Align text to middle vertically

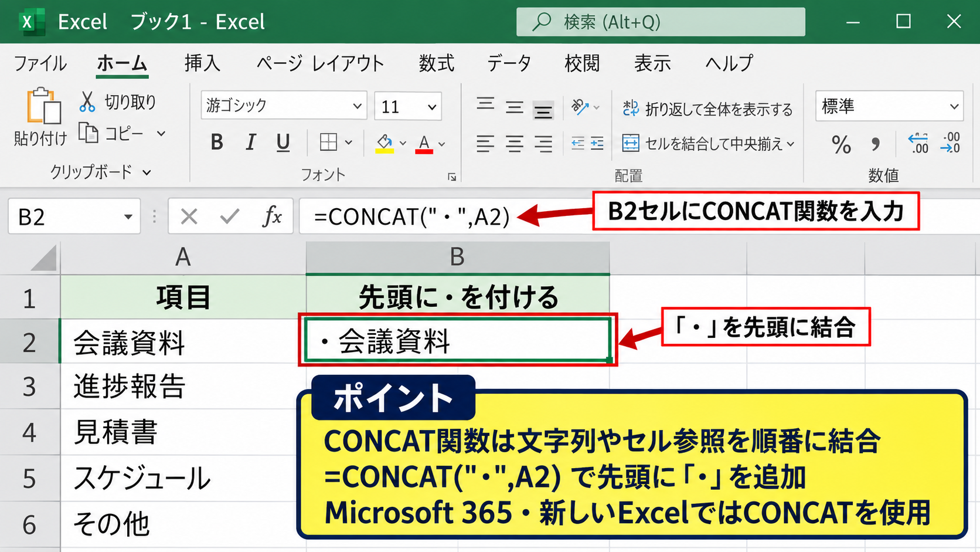pos(515,107)
